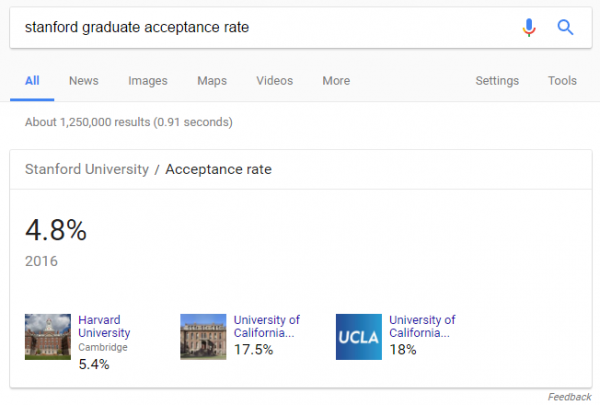
Task: Select the Maps tab
Action: point(212,81)
